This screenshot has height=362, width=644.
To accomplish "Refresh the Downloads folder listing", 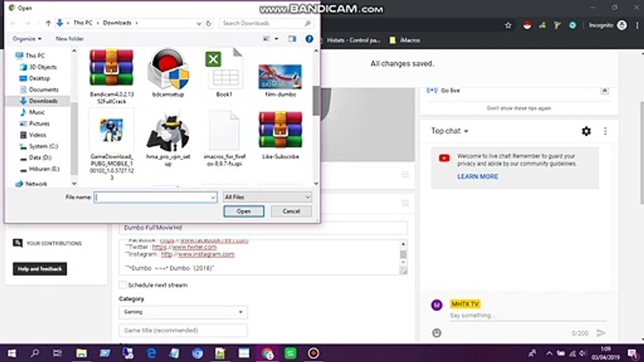I will [209, 23].
